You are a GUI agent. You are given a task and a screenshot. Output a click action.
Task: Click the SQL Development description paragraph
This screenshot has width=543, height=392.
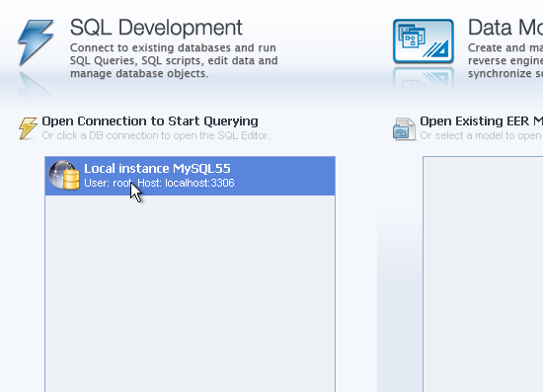(x=174, y=60)
